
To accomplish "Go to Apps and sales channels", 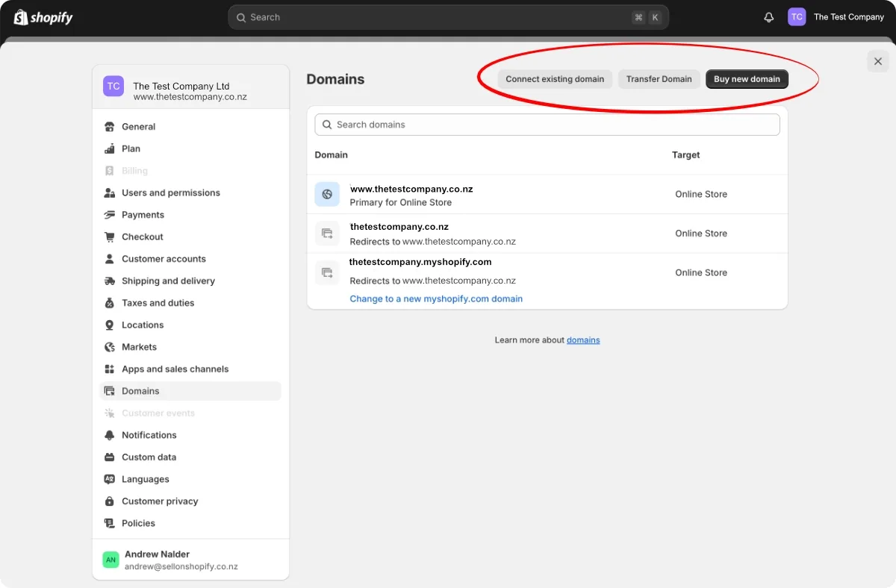I will point(175,369).
